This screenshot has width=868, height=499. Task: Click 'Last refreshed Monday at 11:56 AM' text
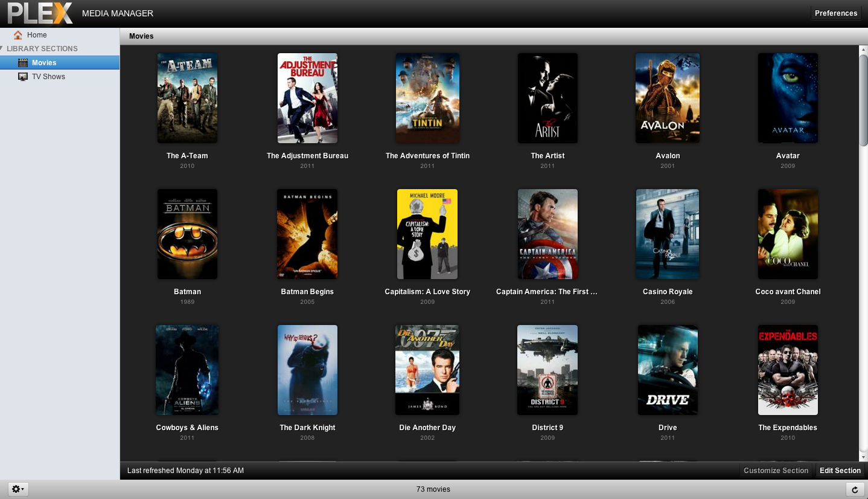pyautogui.click(x=186, y=471)
